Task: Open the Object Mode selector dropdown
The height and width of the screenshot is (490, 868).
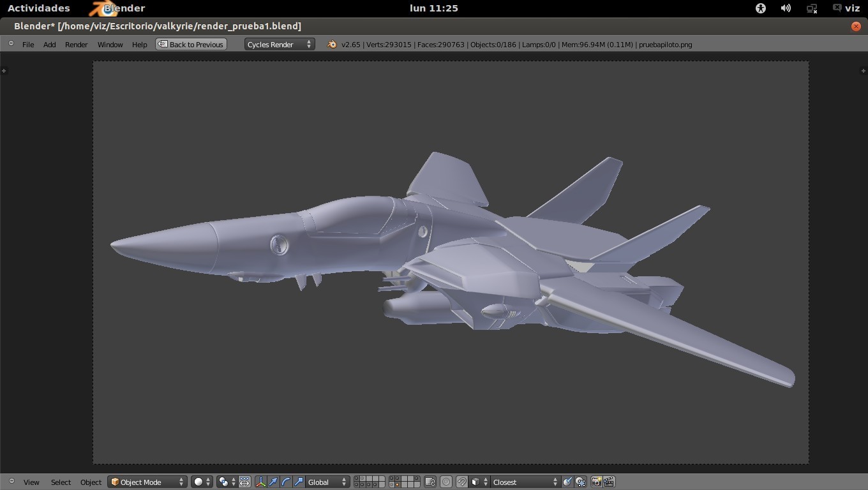Action: click(x=148, y=482)
